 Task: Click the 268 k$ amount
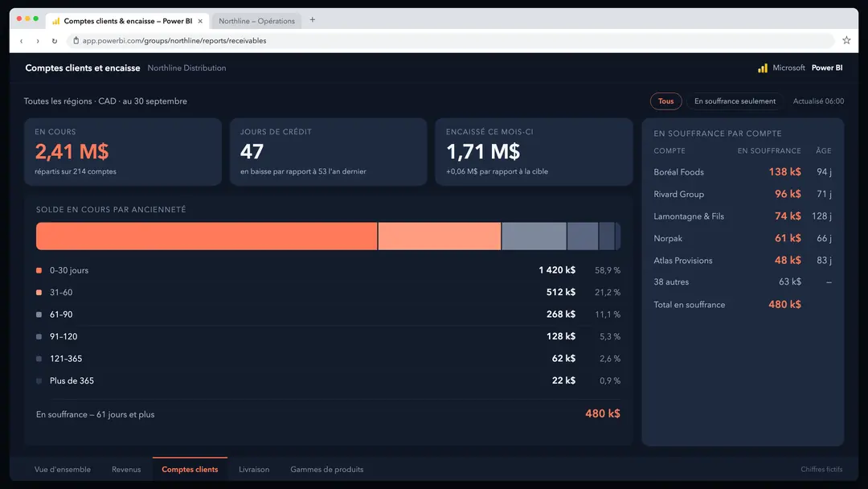click(561, 314)
